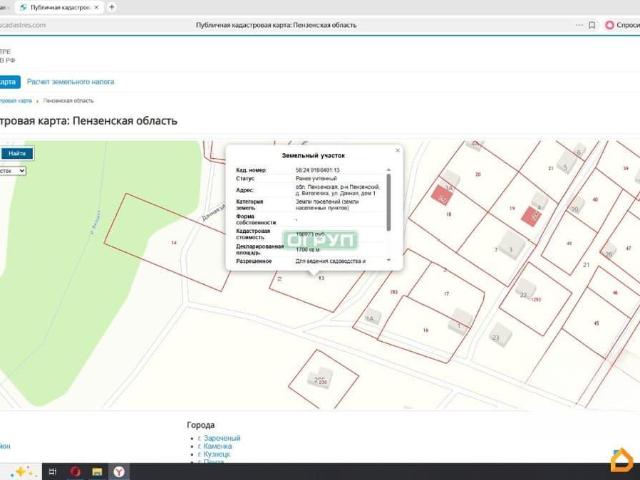Click the blue Найти search button
The height and width of the screenshot is (480, 640).
pyautogui.click(x=17, y=153)
